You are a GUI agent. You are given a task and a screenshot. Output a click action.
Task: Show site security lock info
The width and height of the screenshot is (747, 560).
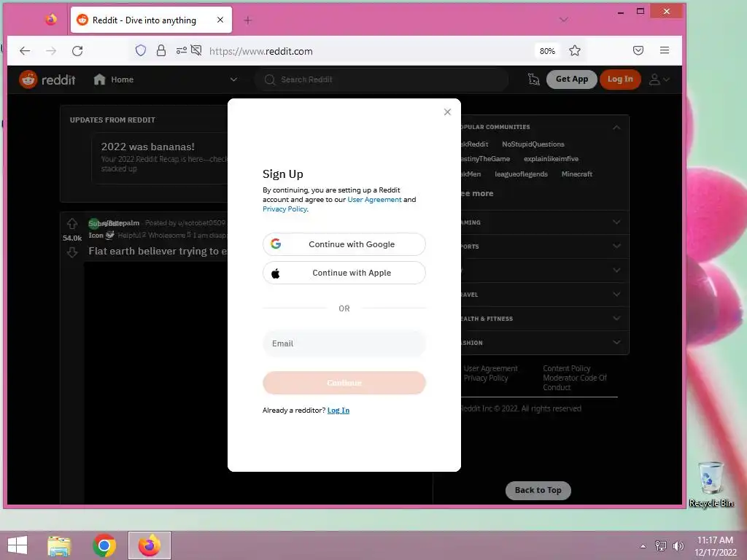pos(161,50)
